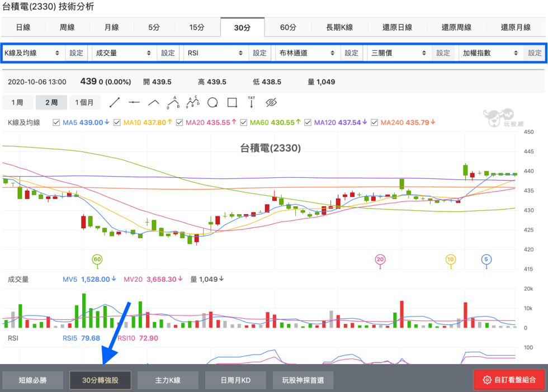Open the 30分轉強股 preset
The width and height of the screenshot is (548, 392).
pyautogui.click(x=100, y=380)
